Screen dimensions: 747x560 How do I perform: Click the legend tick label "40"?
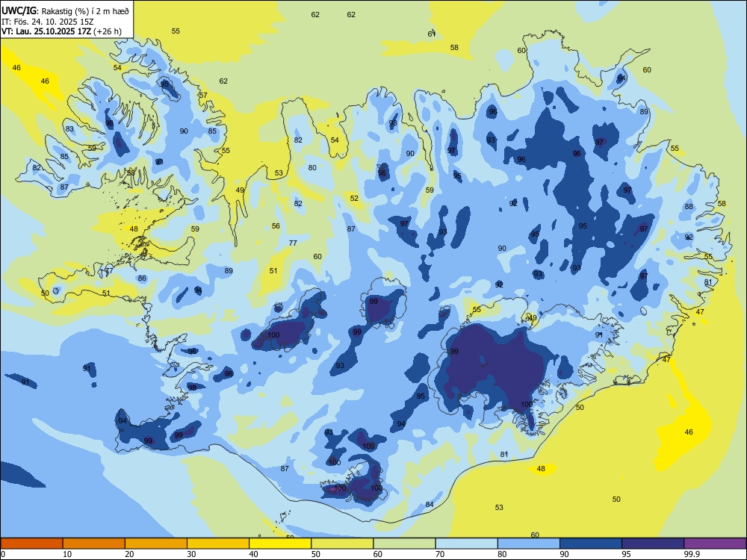tap(253, 554)
